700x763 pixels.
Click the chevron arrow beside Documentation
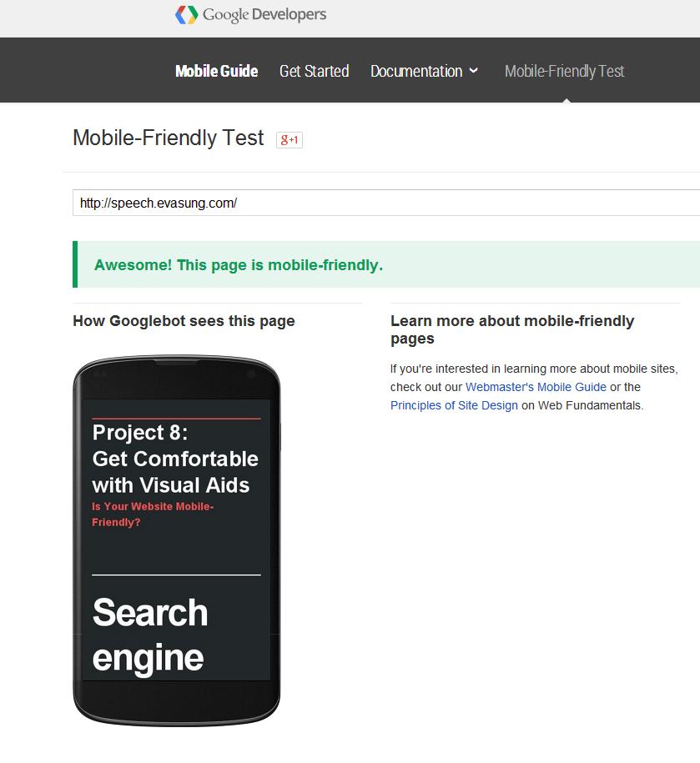(x=474, y=71)
